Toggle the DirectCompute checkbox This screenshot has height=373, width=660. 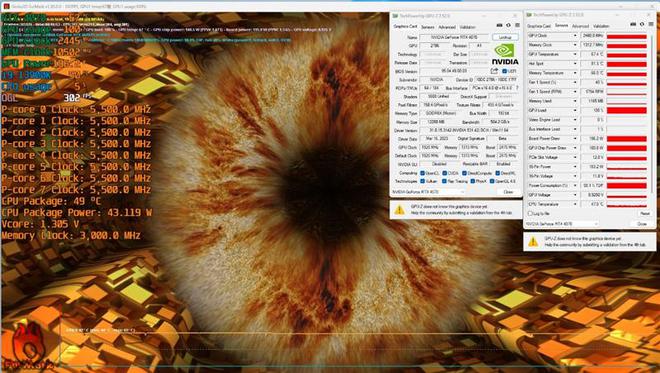(x=464, y=173)
